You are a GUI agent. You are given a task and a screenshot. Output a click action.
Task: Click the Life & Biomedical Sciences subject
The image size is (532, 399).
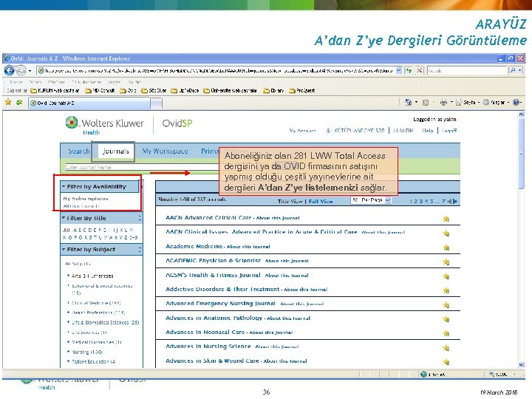coord(105,323)
